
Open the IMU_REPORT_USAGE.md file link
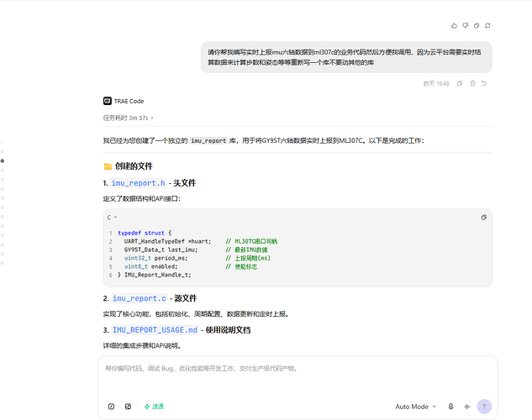(x=155, y=330)
